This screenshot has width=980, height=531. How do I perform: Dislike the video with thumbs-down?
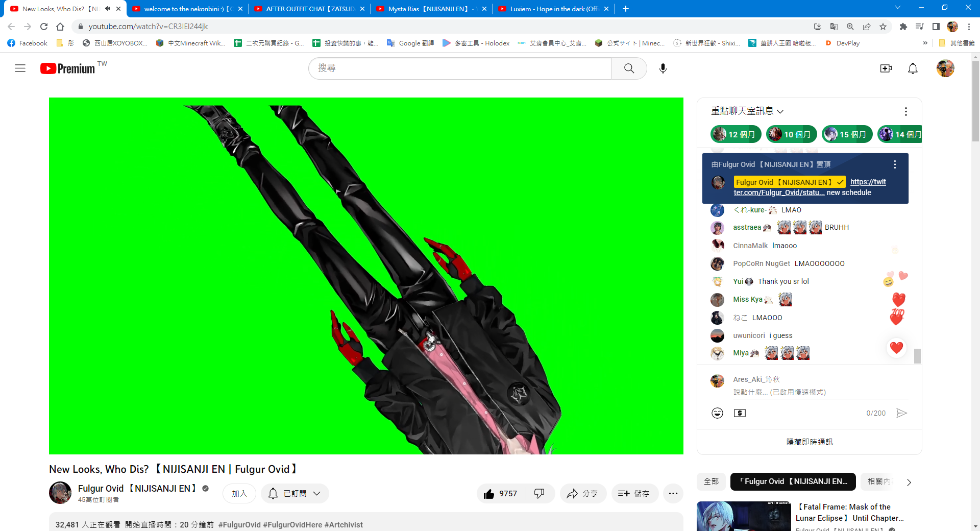540,494
